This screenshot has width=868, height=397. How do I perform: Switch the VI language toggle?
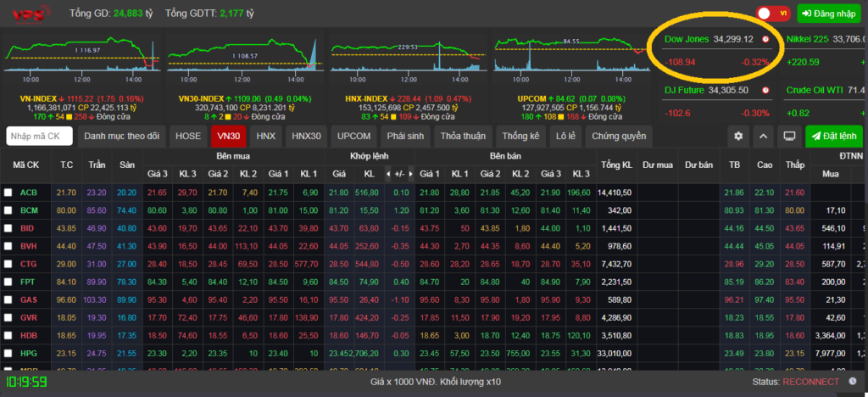tap(773, 14)
